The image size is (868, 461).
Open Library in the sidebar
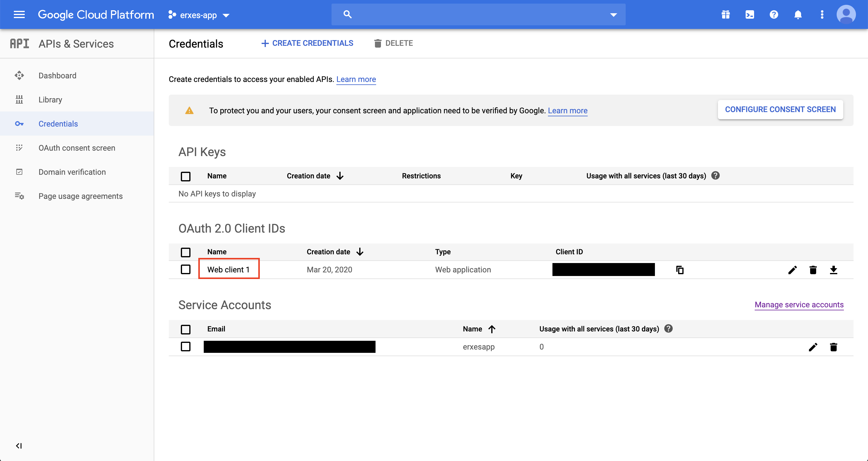[x=50, y=100]
